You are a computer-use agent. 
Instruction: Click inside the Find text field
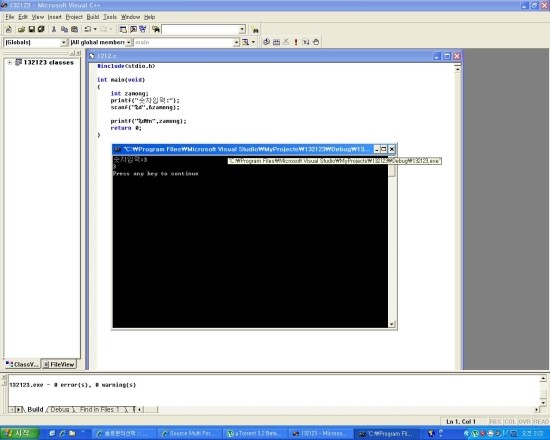tap(200, 29)
